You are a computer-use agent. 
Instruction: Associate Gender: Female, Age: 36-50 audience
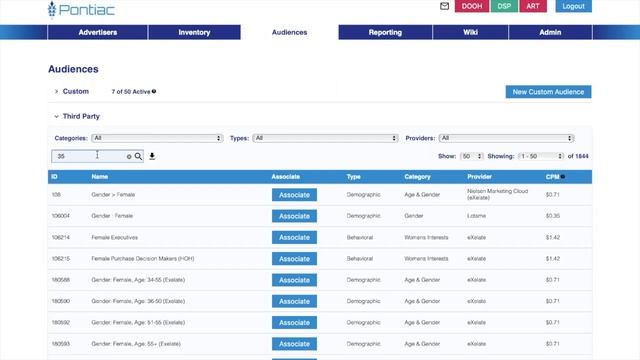pos(294,301)
